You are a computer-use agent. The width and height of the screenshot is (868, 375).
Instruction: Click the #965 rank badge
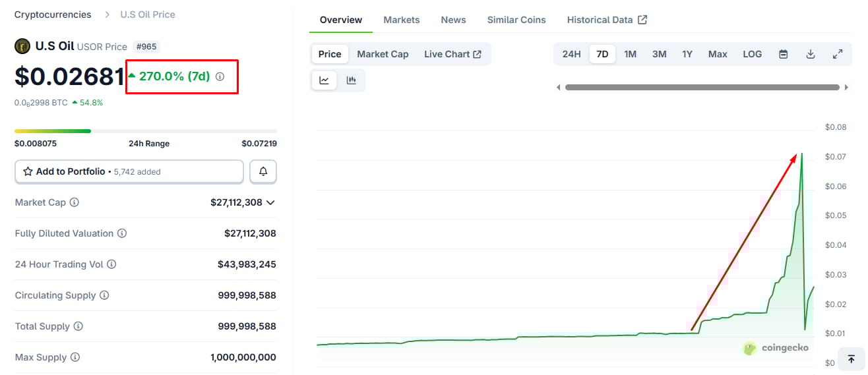pos(146,47)
